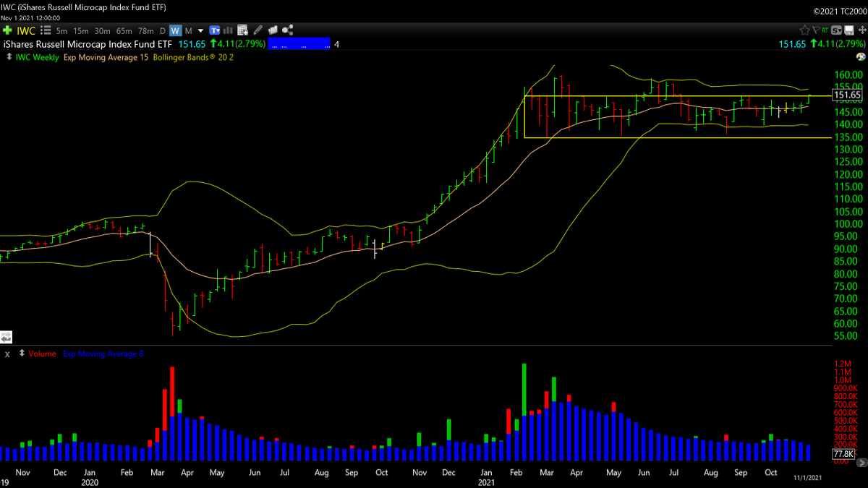
Task: Click the flag icon
Action: [816, 30]
